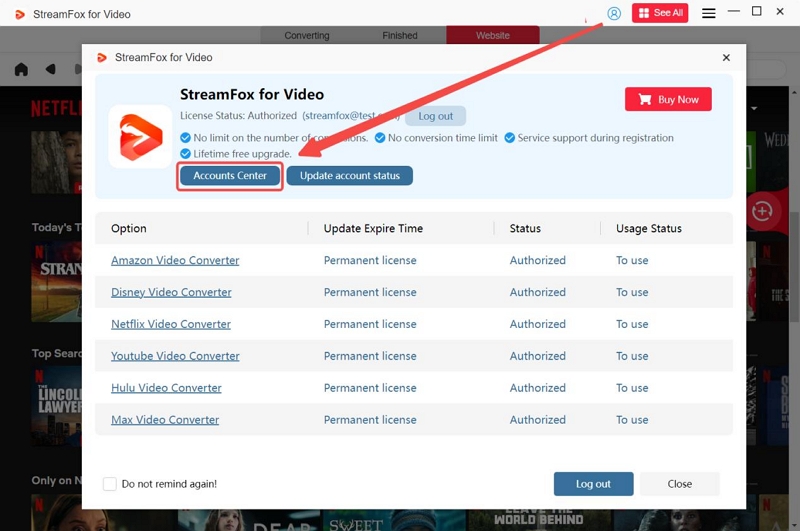Switch to the Converting tab
This screenshot has width=800, height=531.
307,36
